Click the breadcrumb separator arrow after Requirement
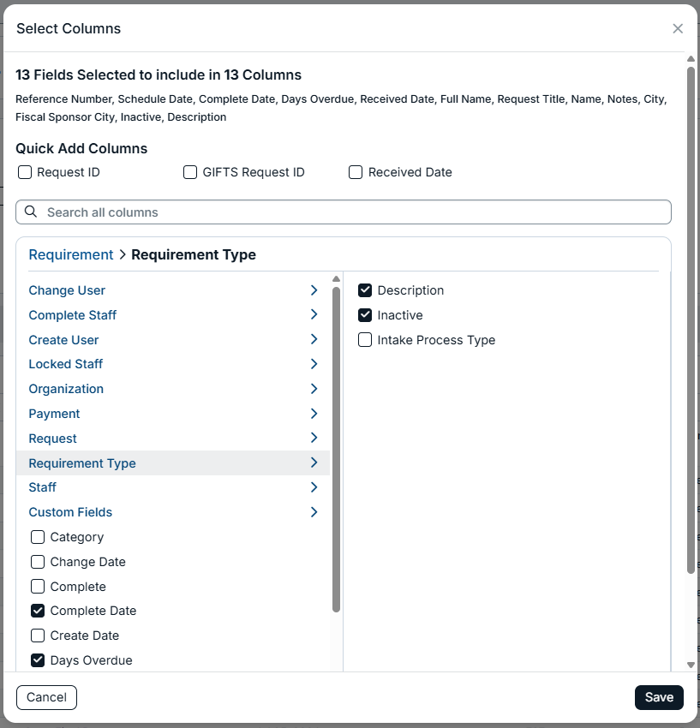700x728 pixels. pyautogui.click(x=123, y=254)
